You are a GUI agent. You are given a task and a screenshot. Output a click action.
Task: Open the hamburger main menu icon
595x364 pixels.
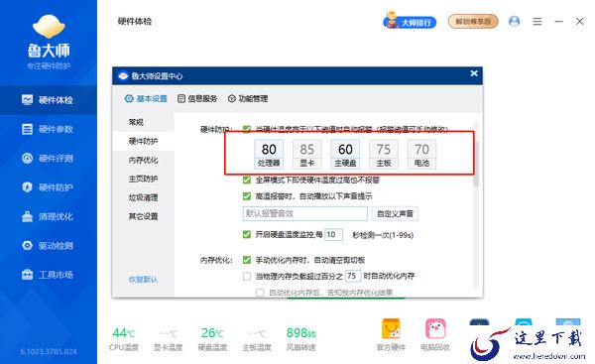pyautogui.click(x=536, y=22)
